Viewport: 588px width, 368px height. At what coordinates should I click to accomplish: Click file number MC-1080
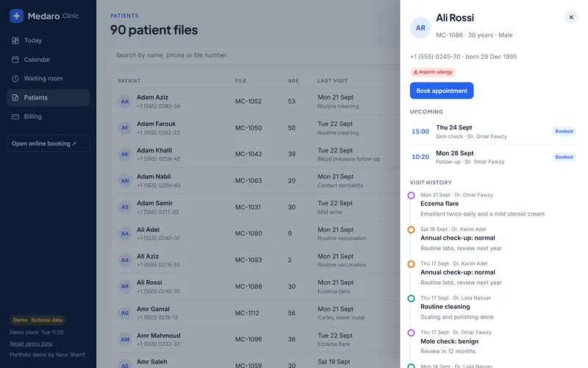248,233
